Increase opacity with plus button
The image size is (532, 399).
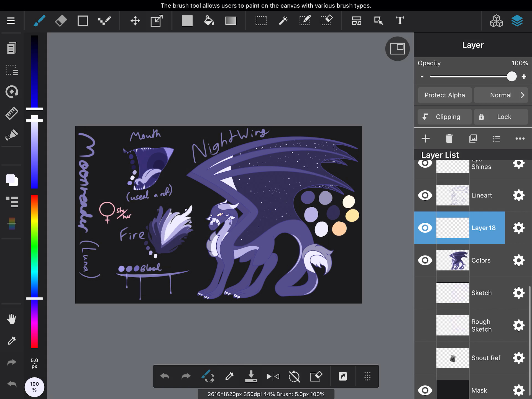pos(524,77)
